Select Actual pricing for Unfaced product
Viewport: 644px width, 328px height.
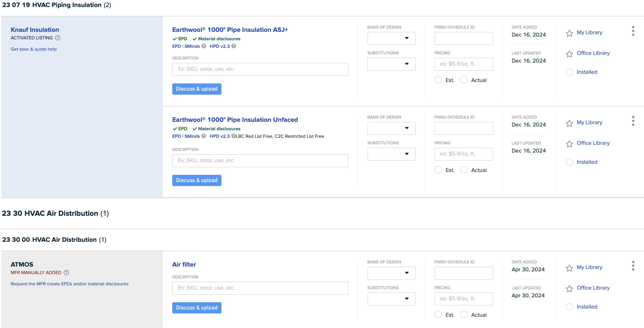(x=464, y=170)
